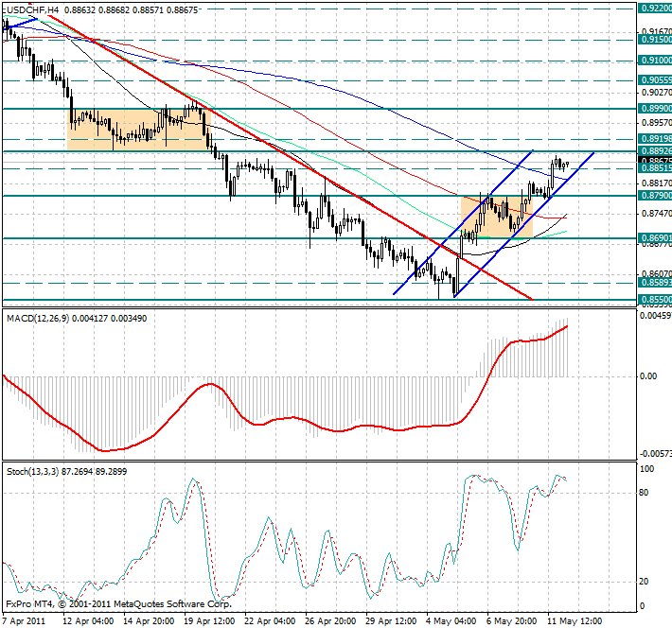Click the 0.8790 highlighted price level label
Image resolution: width=672 pixels, height=628 pixels.
point(655,196)
